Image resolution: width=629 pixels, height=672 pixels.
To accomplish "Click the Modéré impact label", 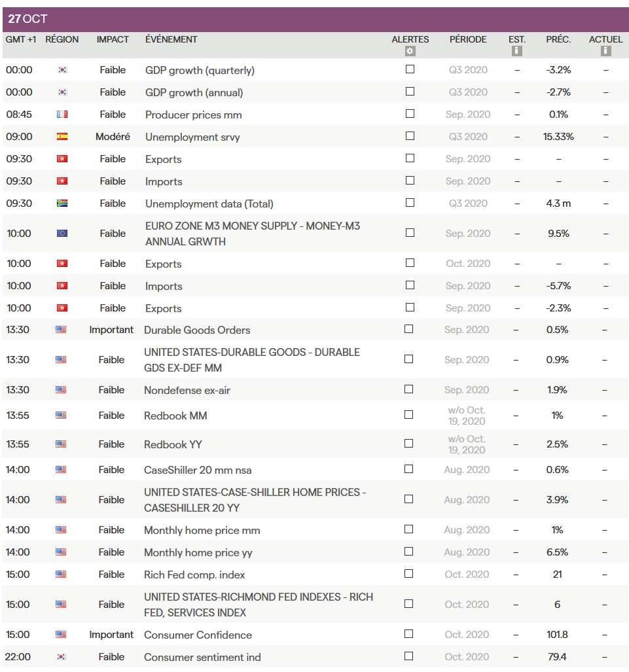I will 113,137.
